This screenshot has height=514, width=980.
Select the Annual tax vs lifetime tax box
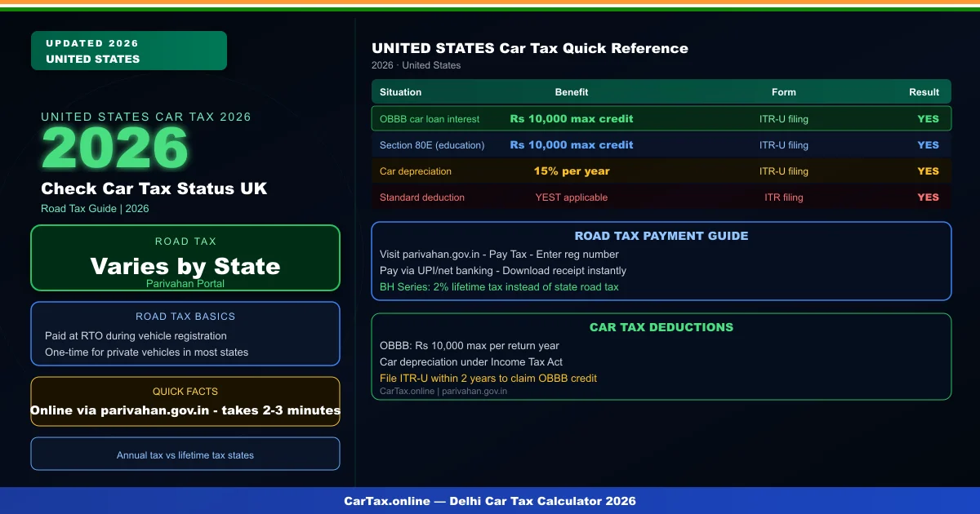185,454
